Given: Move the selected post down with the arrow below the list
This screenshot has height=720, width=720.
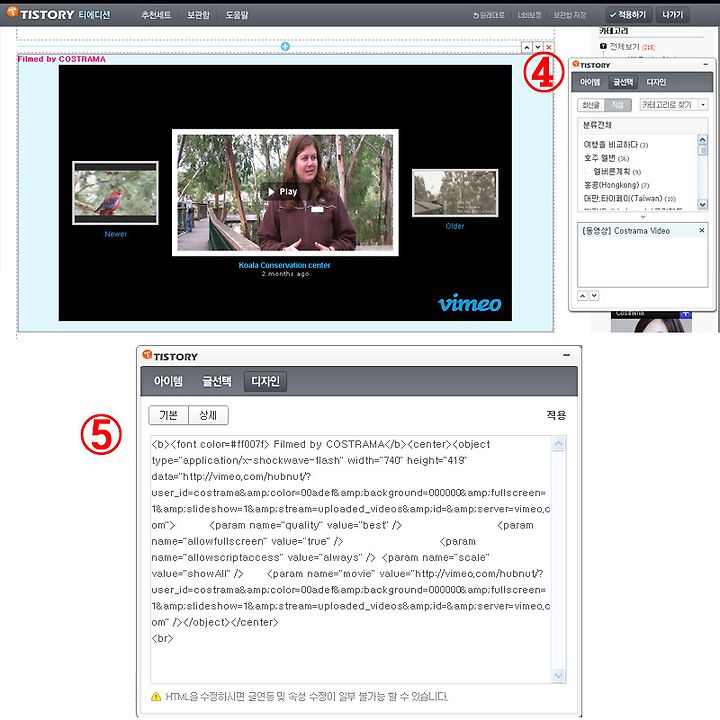Looking at the screenshot, I should coord(594,296).
